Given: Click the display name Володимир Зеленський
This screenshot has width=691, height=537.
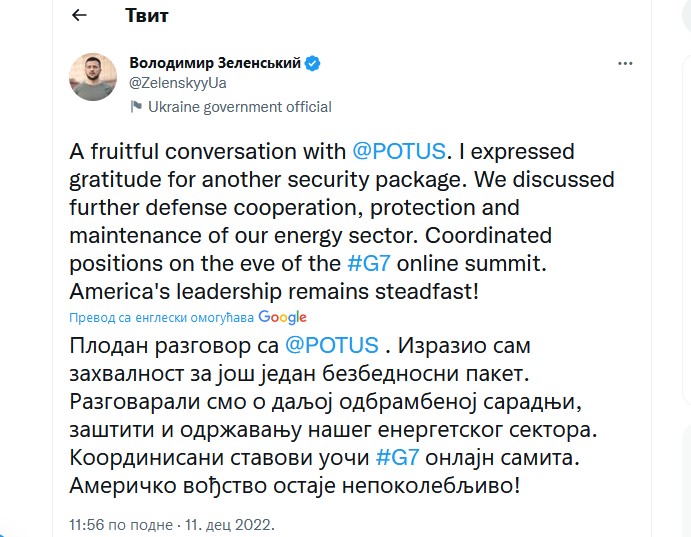Looking at the screenshot, I should [215, 63].
